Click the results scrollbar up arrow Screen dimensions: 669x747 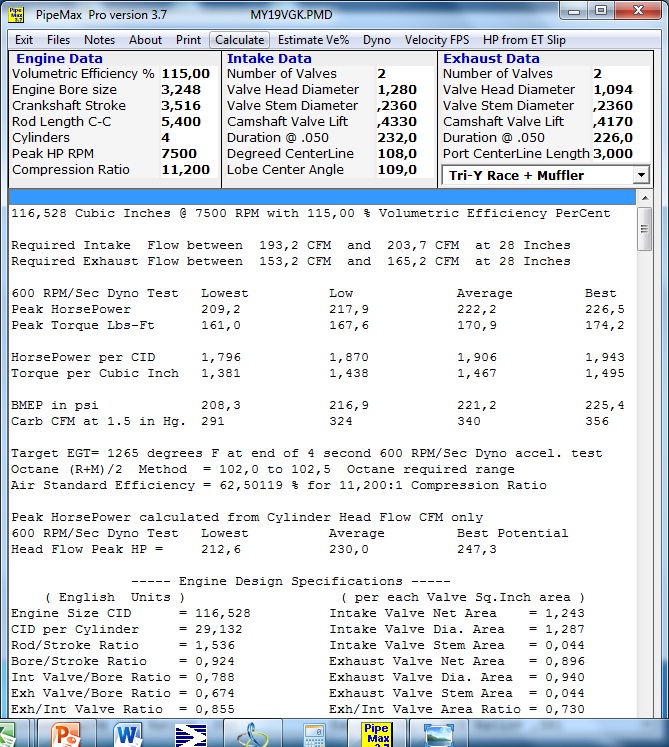tap(645, 197)
